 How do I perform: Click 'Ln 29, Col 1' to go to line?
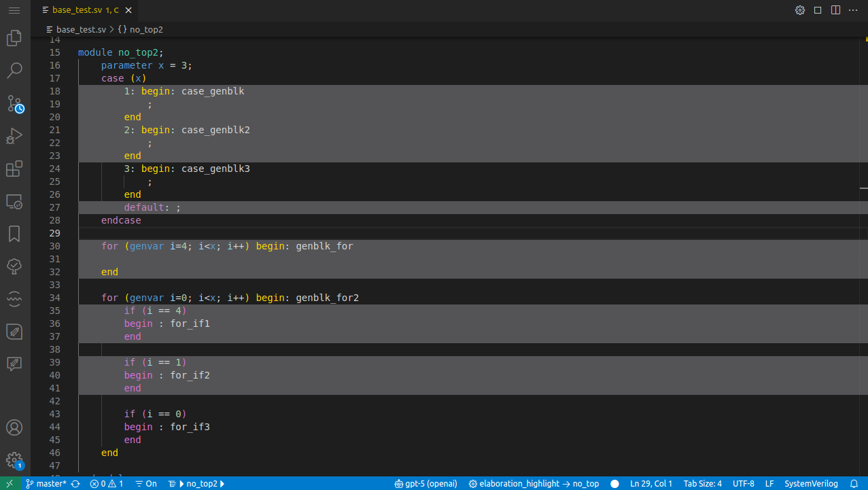coord(650,483)
